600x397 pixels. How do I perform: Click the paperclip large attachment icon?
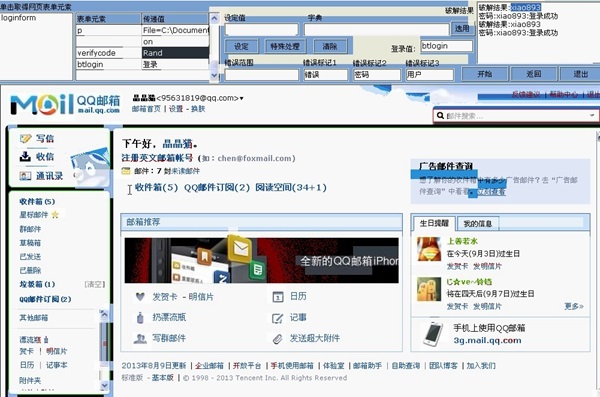[277, 338]
